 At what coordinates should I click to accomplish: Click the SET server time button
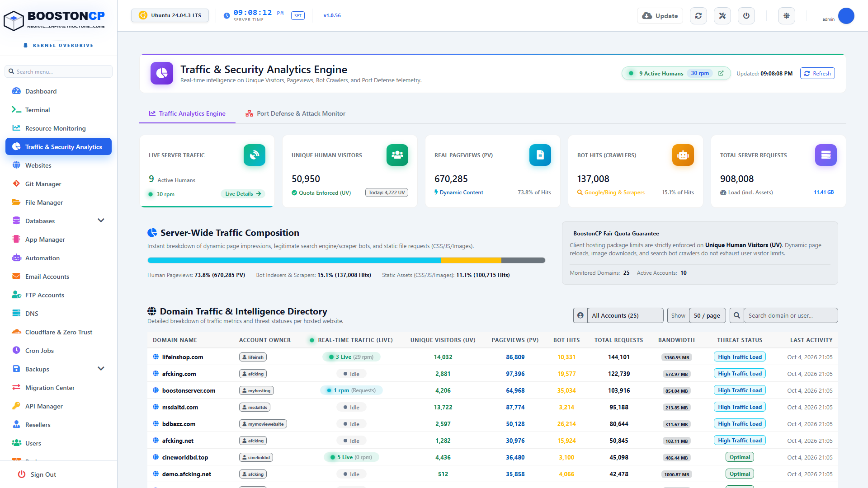coord(298,16)
